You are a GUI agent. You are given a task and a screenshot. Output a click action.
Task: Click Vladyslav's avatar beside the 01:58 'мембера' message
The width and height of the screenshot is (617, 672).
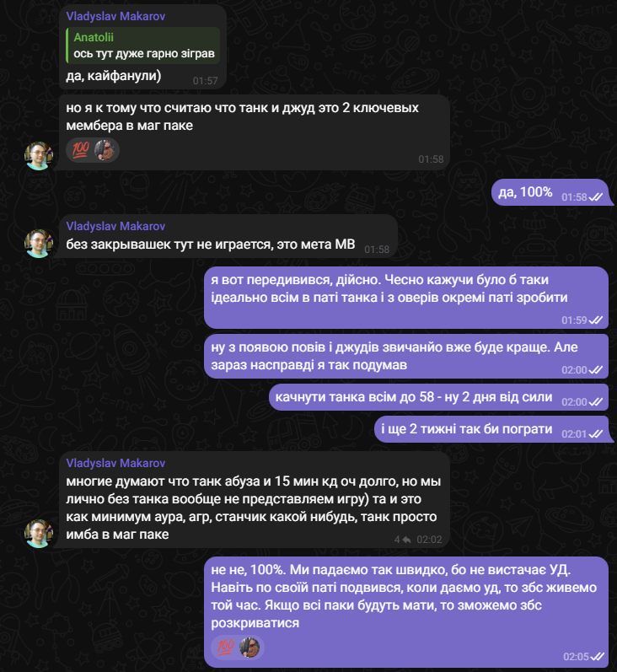coord(39,156)
